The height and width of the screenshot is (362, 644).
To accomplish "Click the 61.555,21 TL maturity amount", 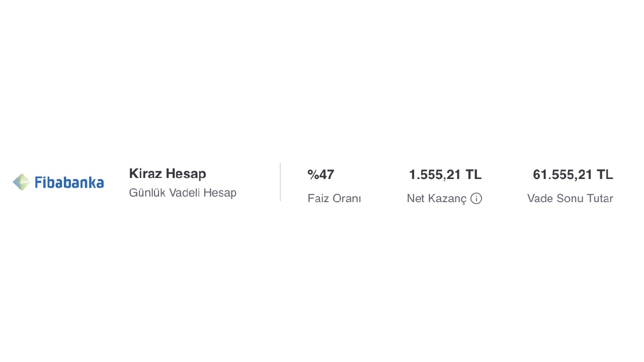I will (x=573, y=175).
